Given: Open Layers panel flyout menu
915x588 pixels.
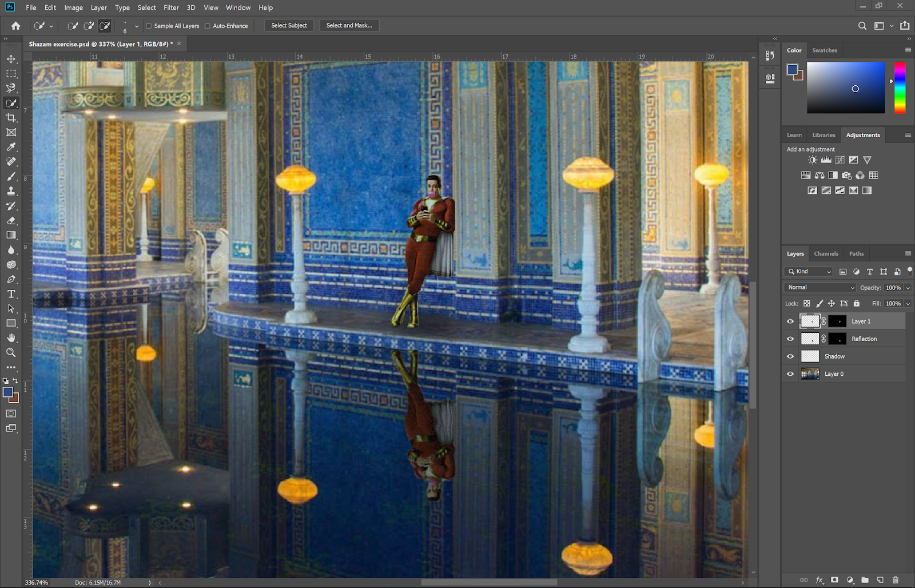Looking at the screenshot, I should pos(908,253).
